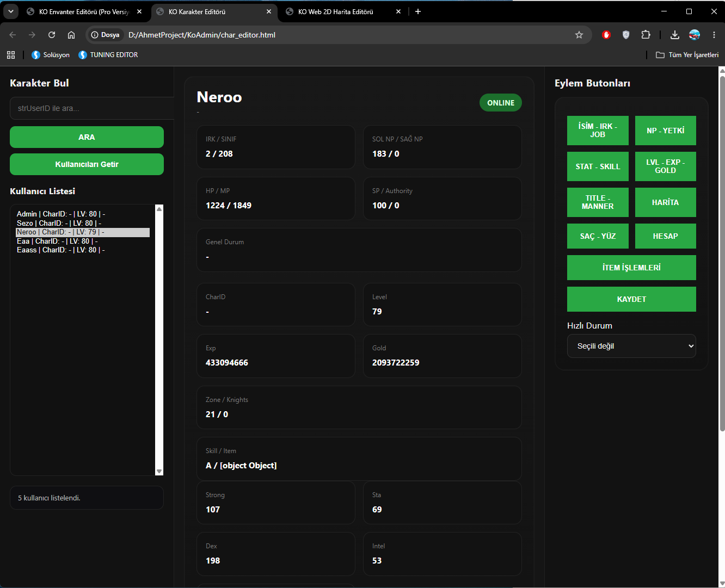Click the Exp value 433094666
This screenshot has width=725, height=588.
tap(227, 363)
